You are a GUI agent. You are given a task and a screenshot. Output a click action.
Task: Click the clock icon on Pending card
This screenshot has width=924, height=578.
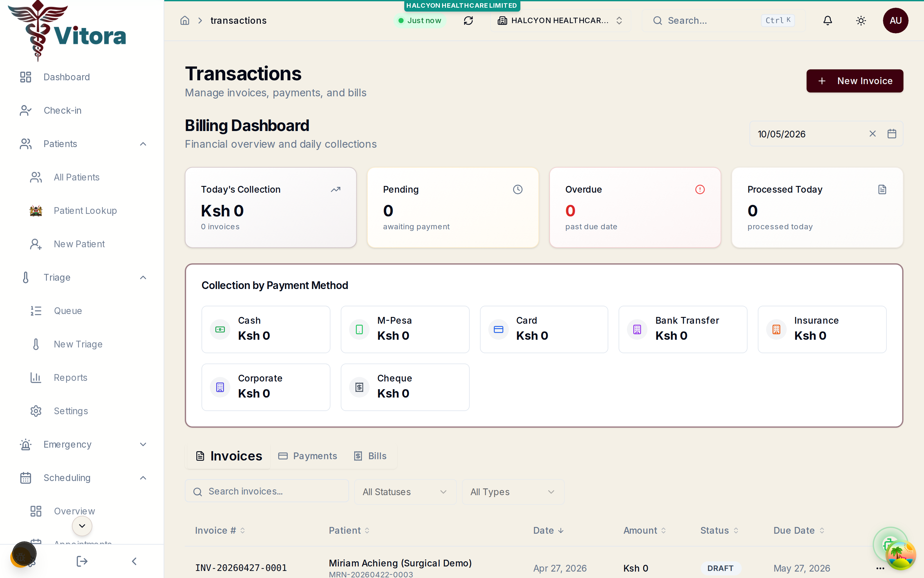pos(518,189)
